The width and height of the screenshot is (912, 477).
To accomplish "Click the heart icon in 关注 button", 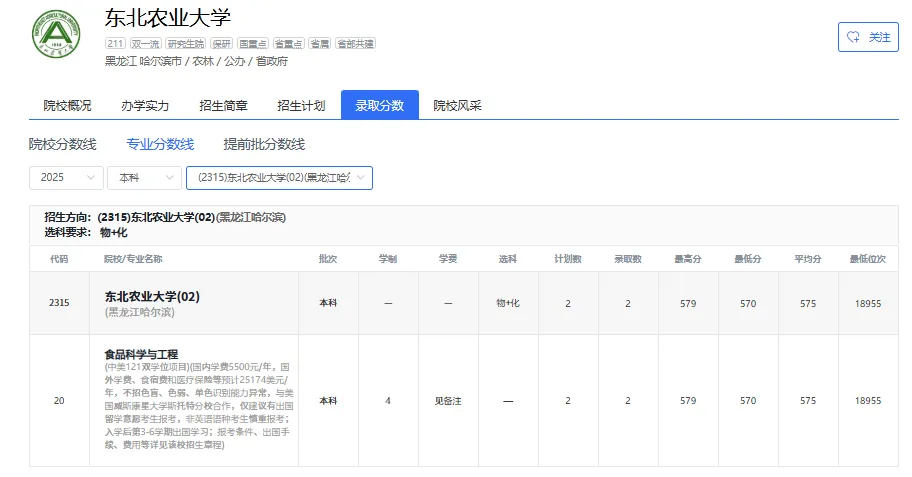I will point(853,37).
